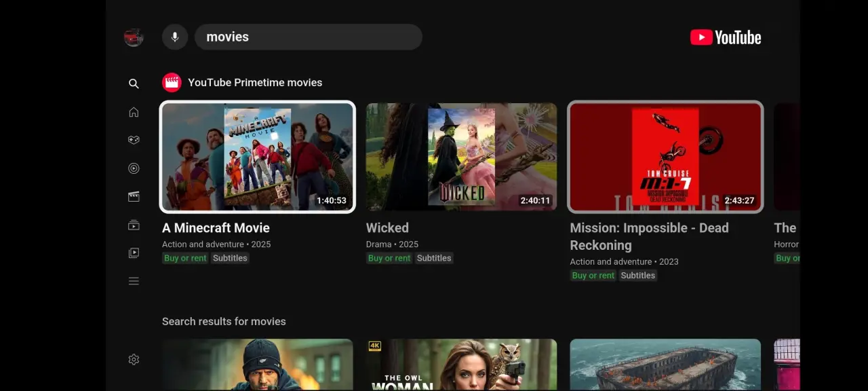Open The Owl Woman search result thumbnail
The image size is (868, 391).
coord(461,365)
